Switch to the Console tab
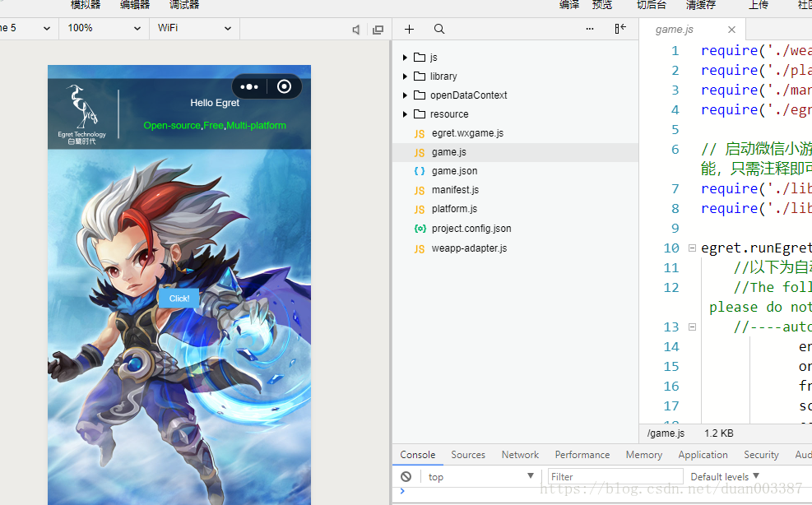The image size is (812, 505). tap(417, 454)
